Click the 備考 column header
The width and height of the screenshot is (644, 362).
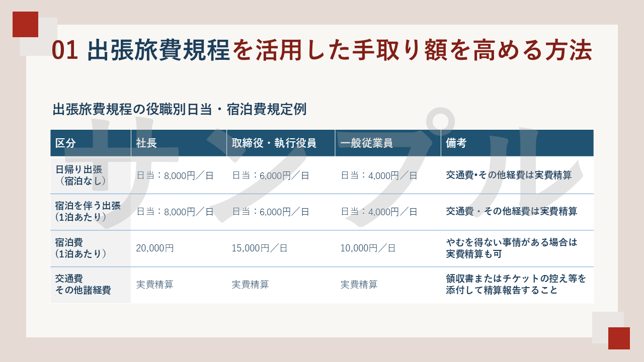coord(456,143)
